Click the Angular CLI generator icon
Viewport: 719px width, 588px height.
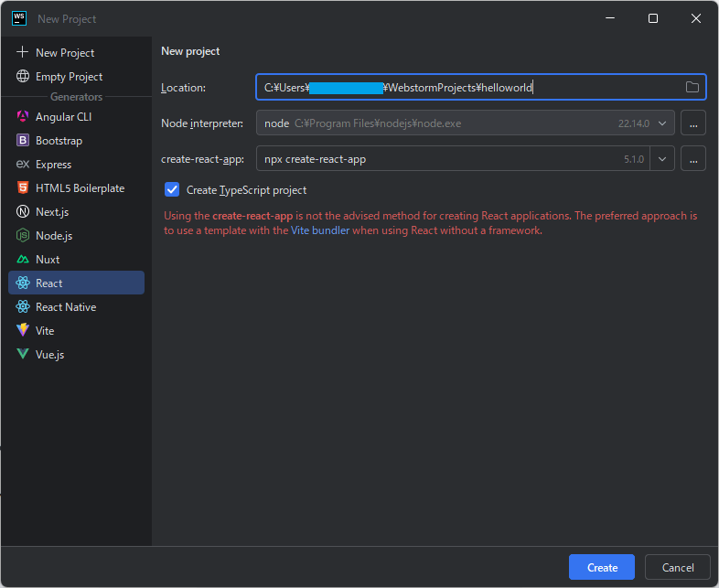coord(23,116)
